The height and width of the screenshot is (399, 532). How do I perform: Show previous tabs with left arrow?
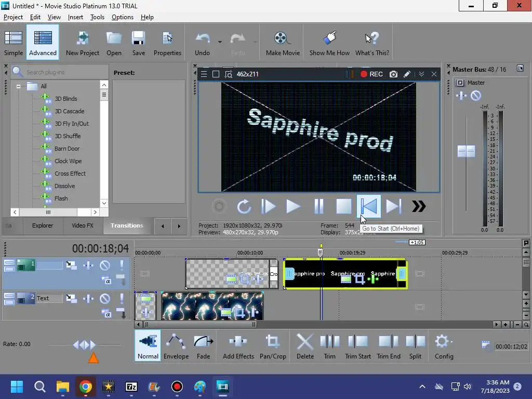[163, 226]
